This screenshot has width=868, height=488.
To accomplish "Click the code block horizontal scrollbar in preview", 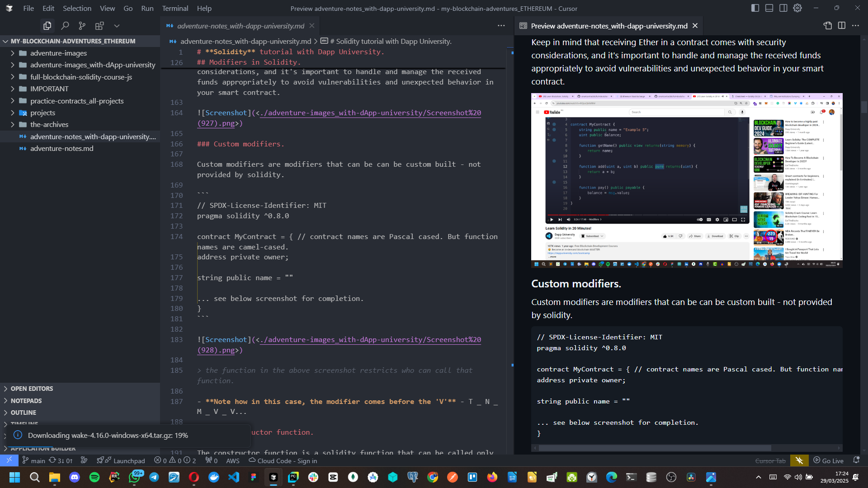I will pyautogui.click(x=655, y=448).
